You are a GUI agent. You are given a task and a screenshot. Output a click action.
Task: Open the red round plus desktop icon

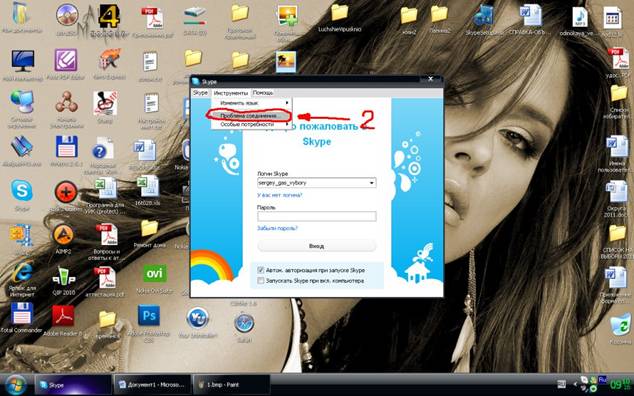point(66,192)
